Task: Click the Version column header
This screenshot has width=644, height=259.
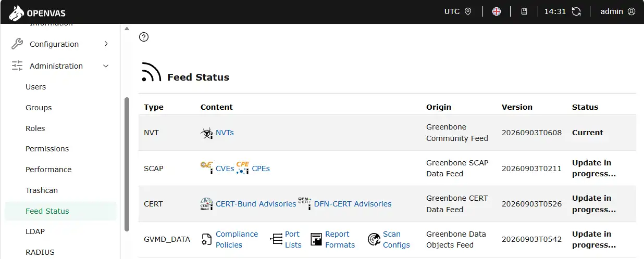Action: point(517,107)
